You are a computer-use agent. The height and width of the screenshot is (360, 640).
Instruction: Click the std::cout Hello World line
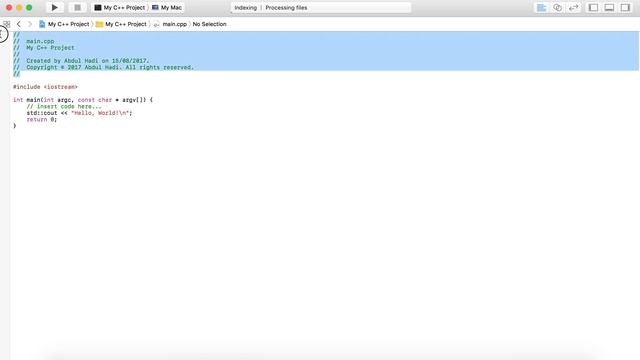pos(79,113)
